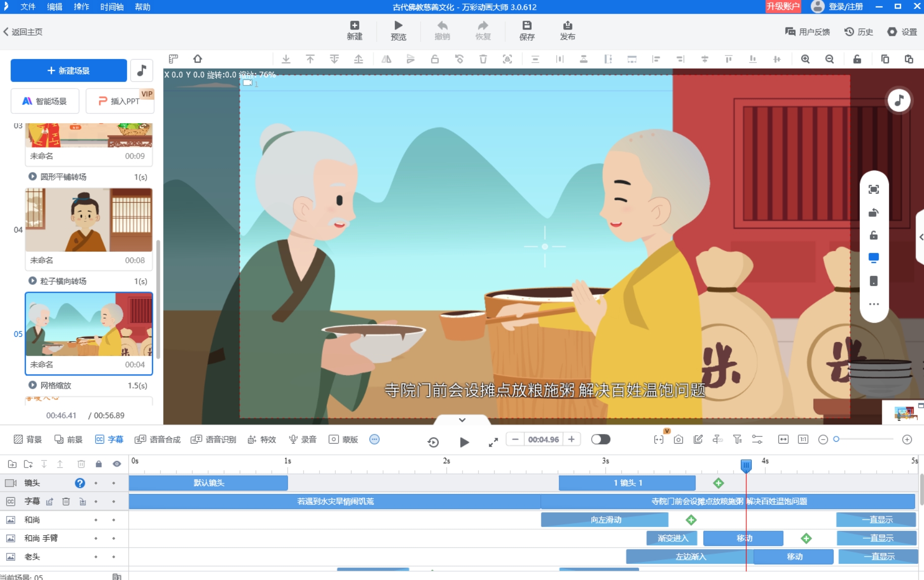The image size is (924, 580).
Task: Click the delete trash icon in canvas toolbar
Action: click(483, 59)
